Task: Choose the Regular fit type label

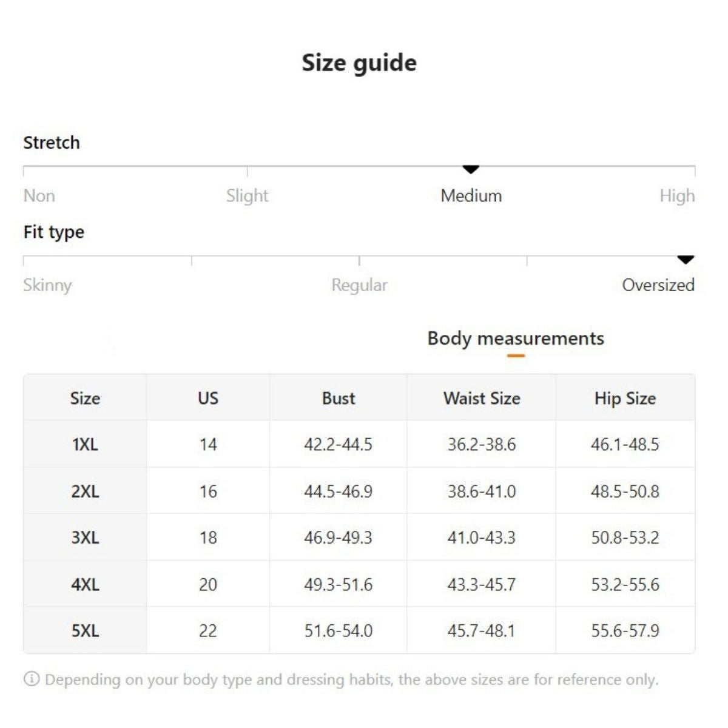Action: [359, 285]
